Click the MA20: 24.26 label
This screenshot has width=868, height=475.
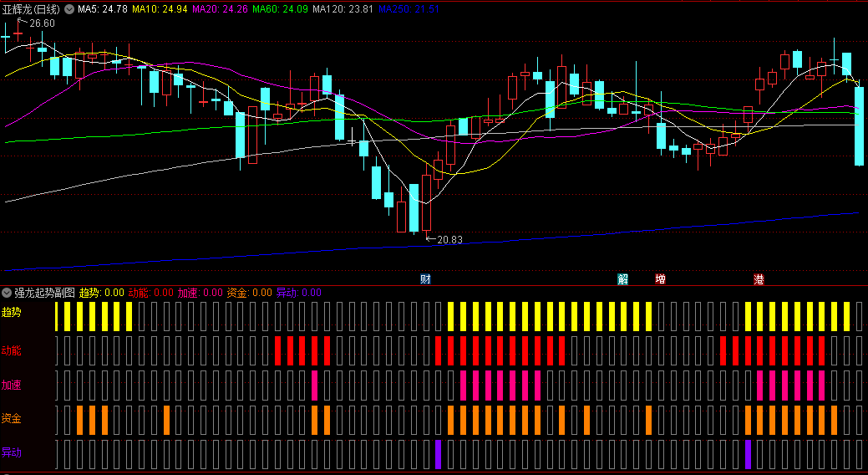(220, 9)
